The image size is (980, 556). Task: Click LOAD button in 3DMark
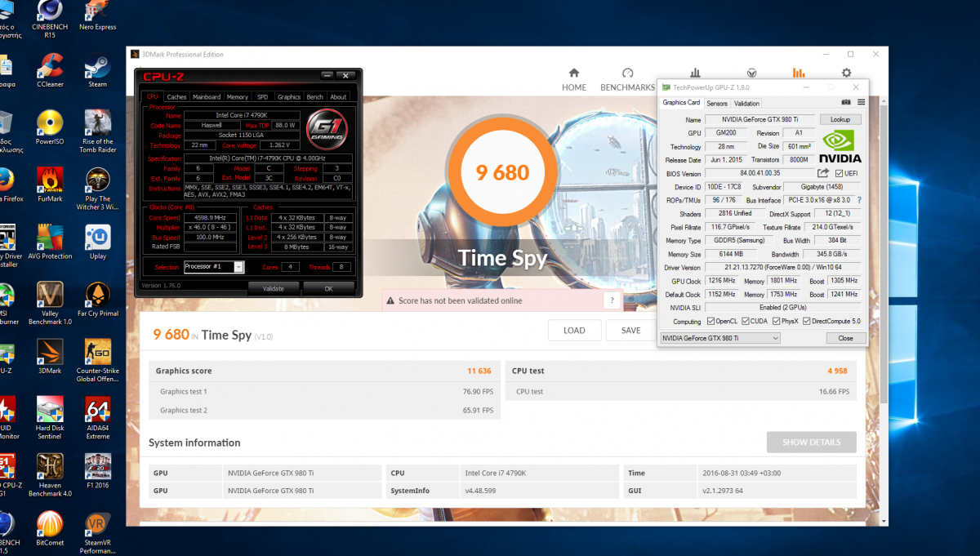click(x=574, y=331)
